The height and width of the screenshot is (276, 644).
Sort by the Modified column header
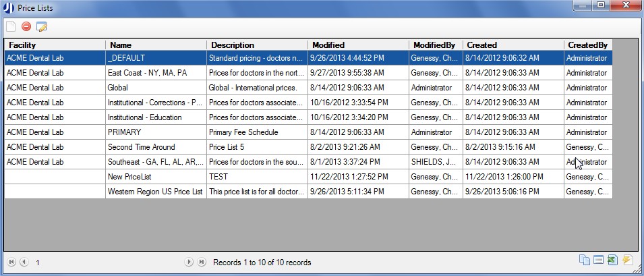358,45
